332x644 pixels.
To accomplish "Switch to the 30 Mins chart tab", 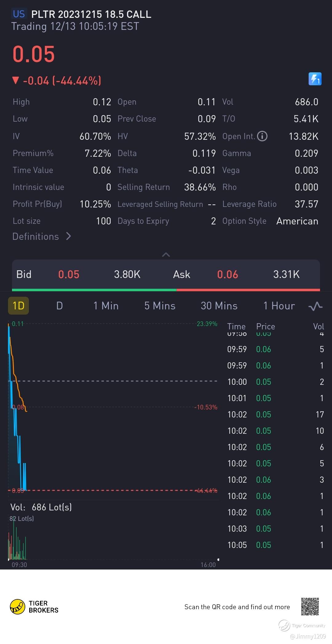I will coord(219,306).
